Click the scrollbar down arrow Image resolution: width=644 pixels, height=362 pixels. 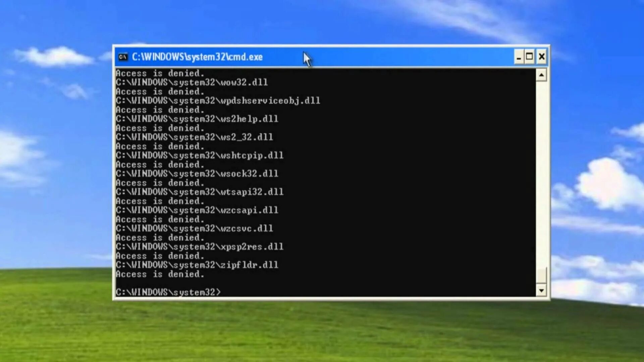[541, 291]
